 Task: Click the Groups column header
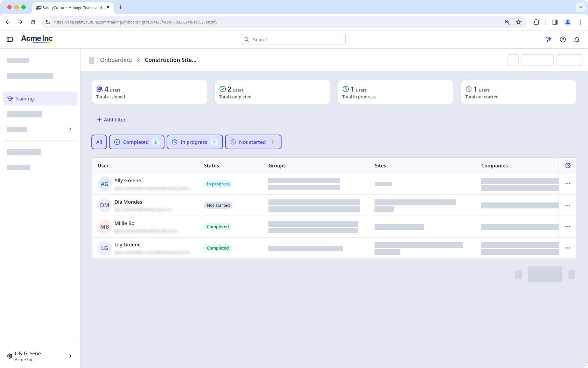point(277,165)
